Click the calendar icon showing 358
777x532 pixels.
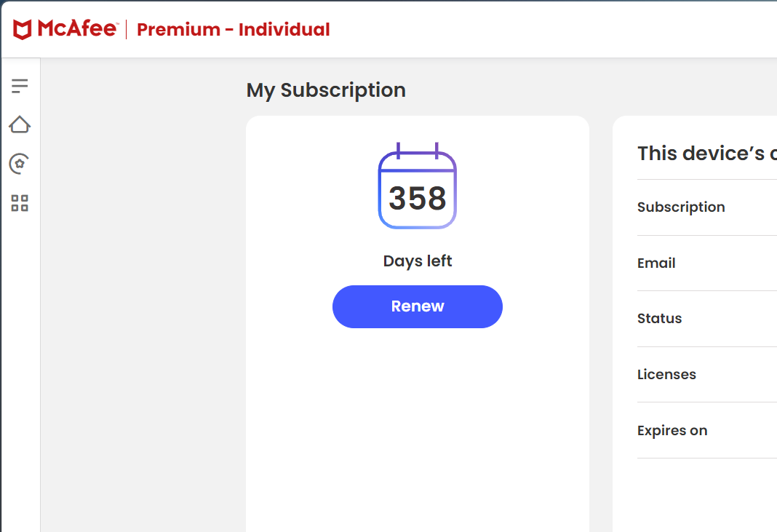[418, 187]
